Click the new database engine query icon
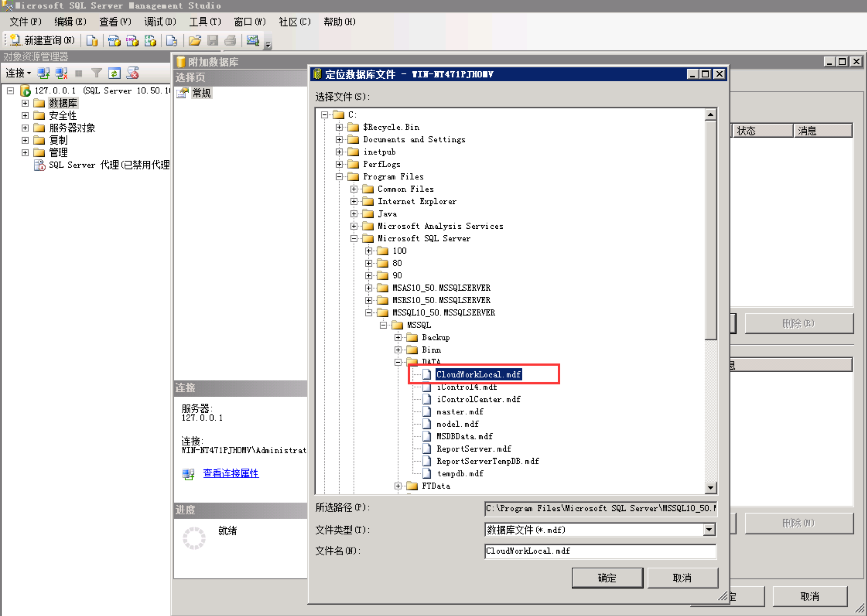 (92, 40)
